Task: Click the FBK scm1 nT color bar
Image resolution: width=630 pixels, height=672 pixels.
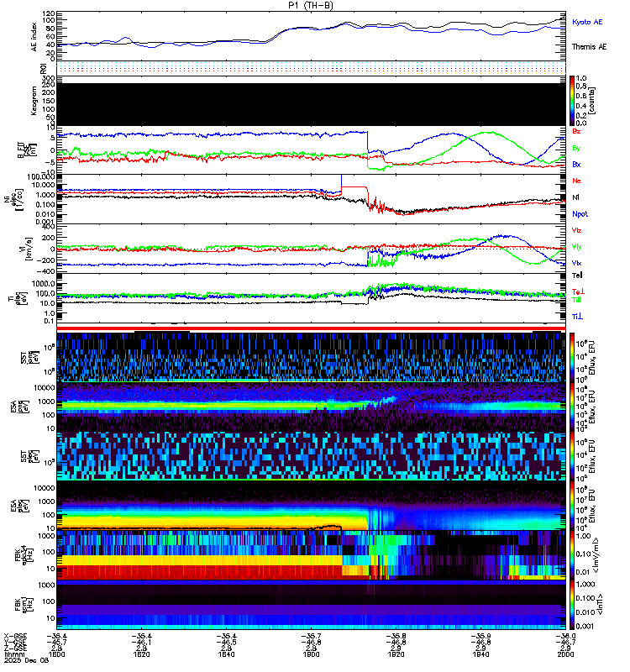Action: pos(572,605)
